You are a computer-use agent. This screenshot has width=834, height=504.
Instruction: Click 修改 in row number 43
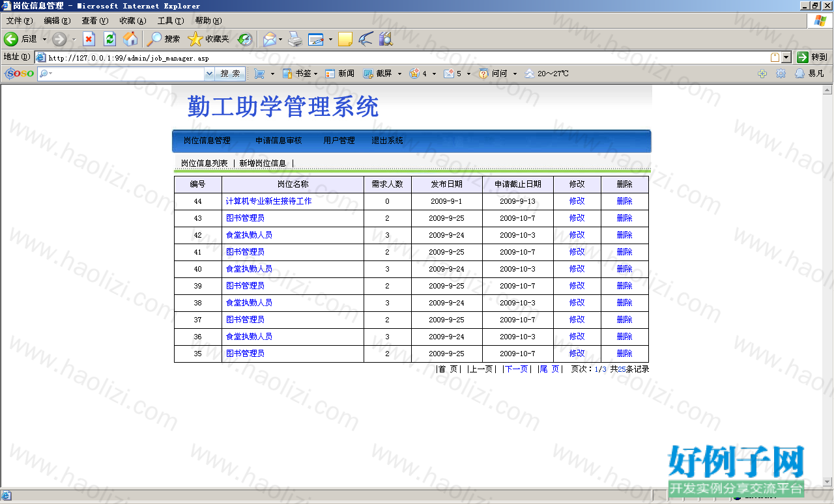pos(577,218)
